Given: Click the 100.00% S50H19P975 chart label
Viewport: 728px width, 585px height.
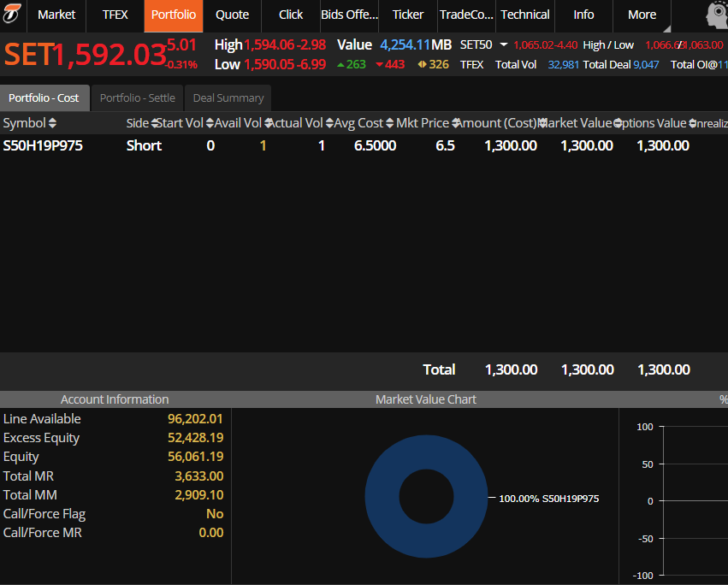Looking at the screenshot, I should click(x=549, y=499).
